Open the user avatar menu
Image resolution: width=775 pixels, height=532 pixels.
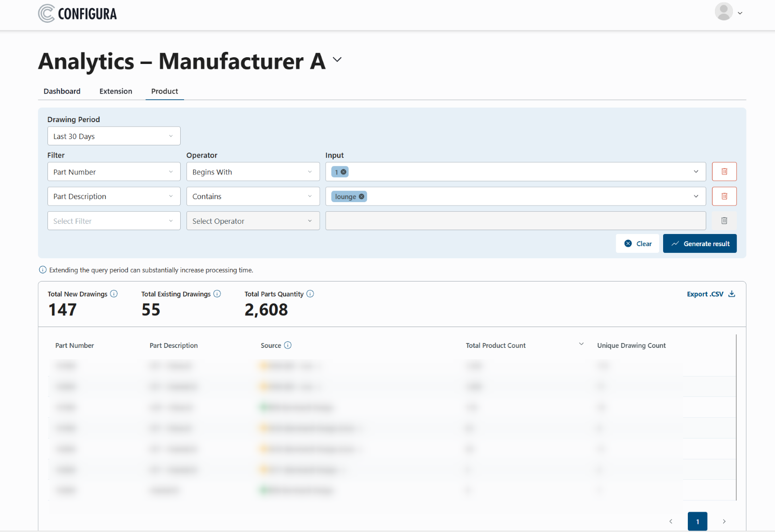point(724,12)
